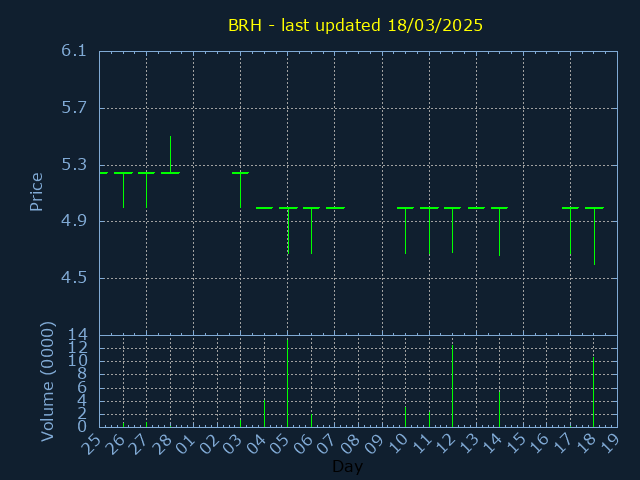Click the 0 volume tick label
This screenshot has height=480, width=640.
click(82, 427)
